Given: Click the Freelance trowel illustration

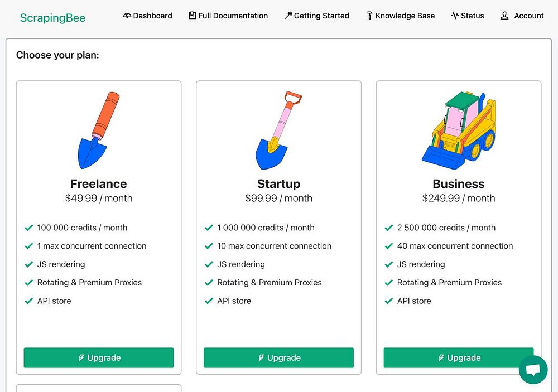Looking at the screenshot, I should [x=99, y=130].
